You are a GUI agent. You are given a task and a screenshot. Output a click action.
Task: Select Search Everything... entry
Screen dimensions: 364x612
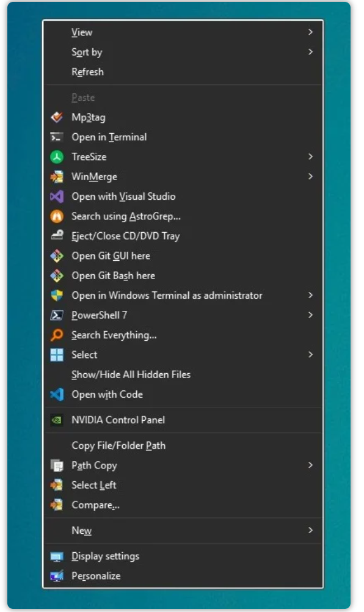click(x=114, y=335)
